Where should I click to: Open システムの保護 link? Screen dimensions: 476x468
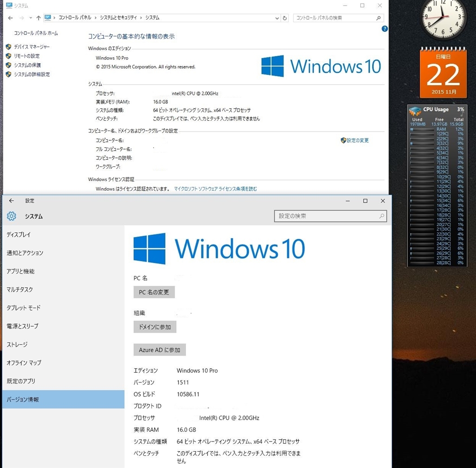[x=27, y=65]
